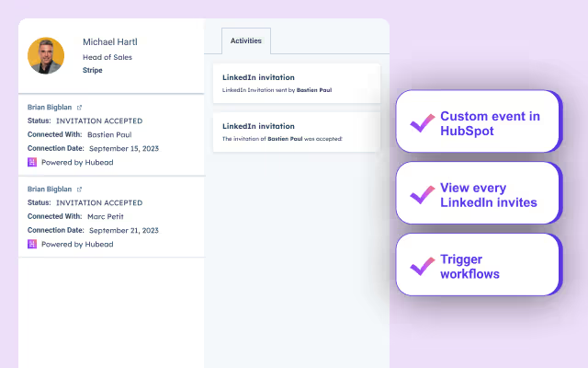Click Hubead logo icon in Bastien Paul connection card
The width and height of the screenshot is (588, 368).
(x=33, y=162)
